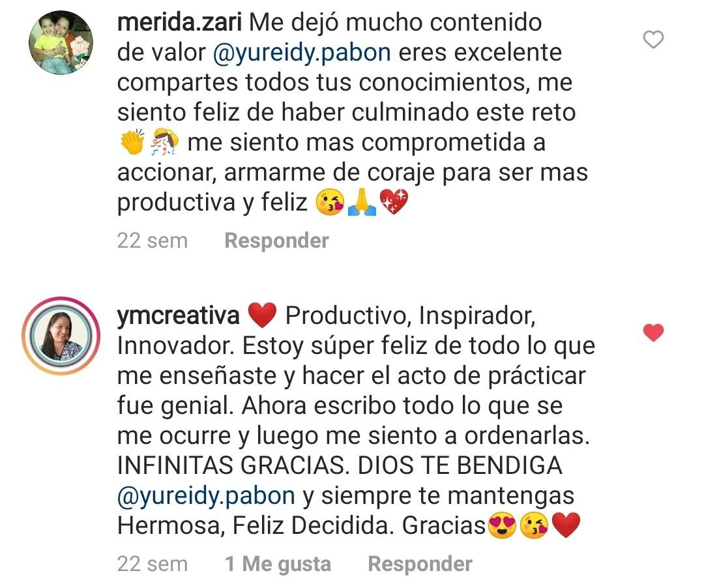704x588 pixels.
Task: Reply to ymcreativa's comment with Responder
Action: pyautogui.click(x=420, y=565)
